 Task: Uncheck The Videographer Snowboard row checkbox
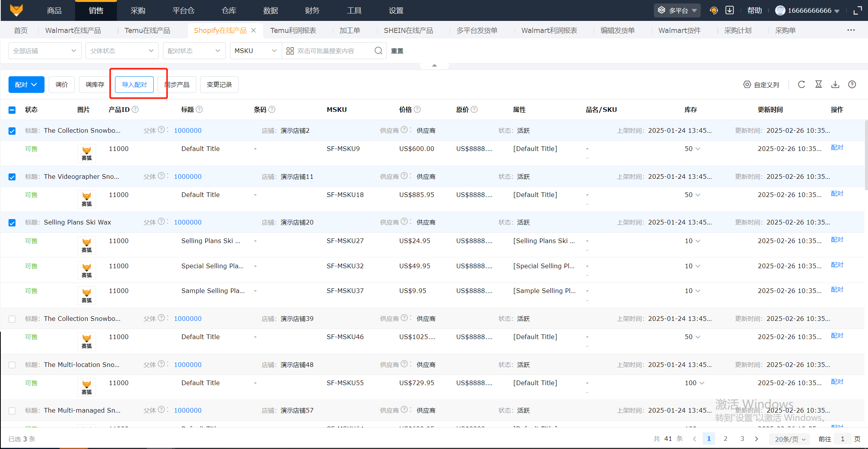click(x=12, y=177)
